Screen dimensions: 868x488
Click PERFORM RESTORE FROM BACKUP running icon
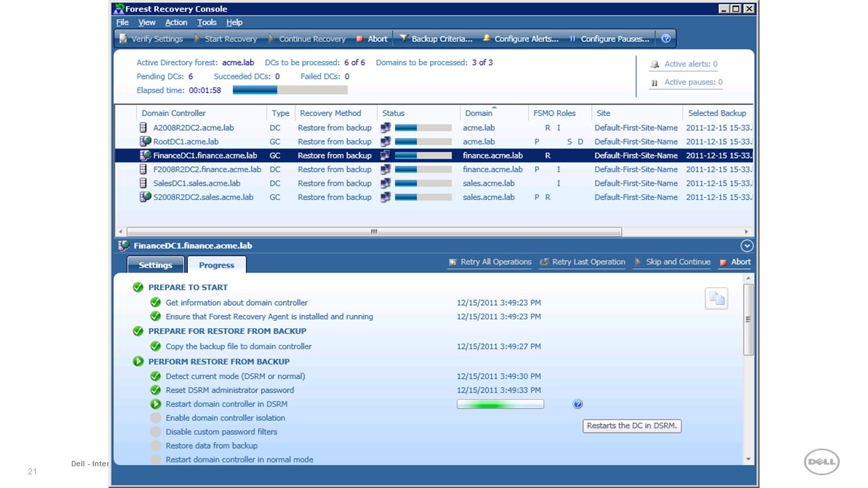pos(138,361)
